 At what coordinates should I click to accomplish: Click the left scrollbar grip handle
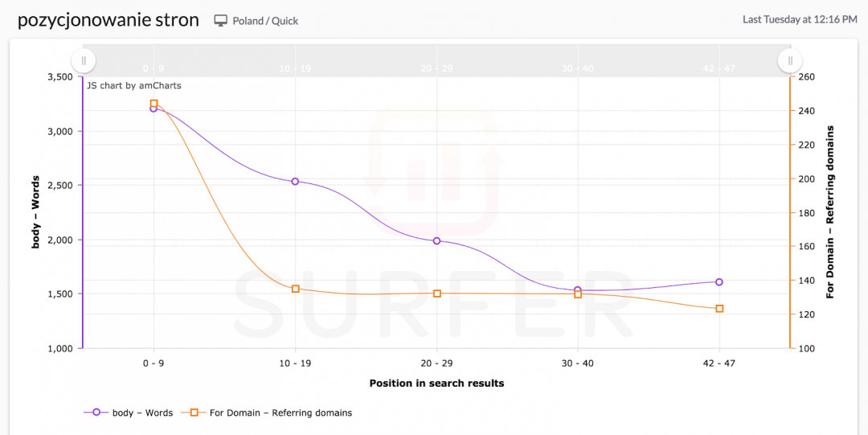pyautogui.click(x=84, y=60)
